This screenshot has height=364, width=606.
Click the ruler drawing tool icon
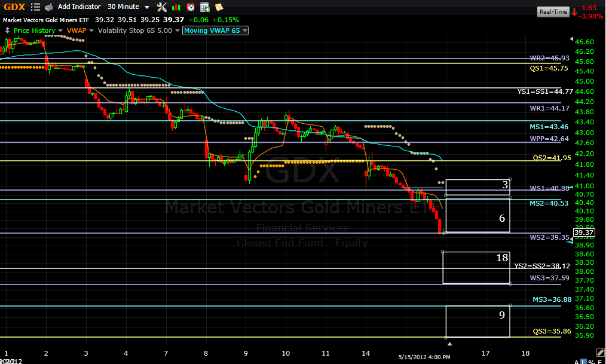(x=600, y=353)
